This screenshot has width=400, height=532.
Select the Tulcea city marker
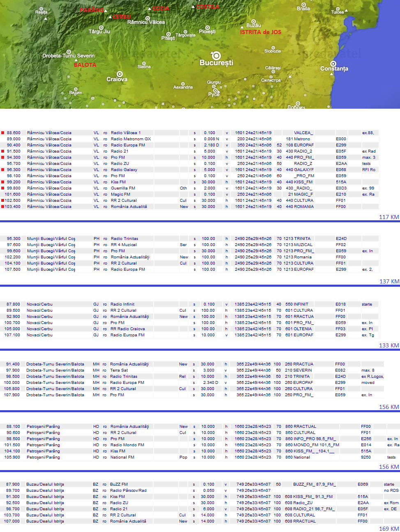coord(338,9)
